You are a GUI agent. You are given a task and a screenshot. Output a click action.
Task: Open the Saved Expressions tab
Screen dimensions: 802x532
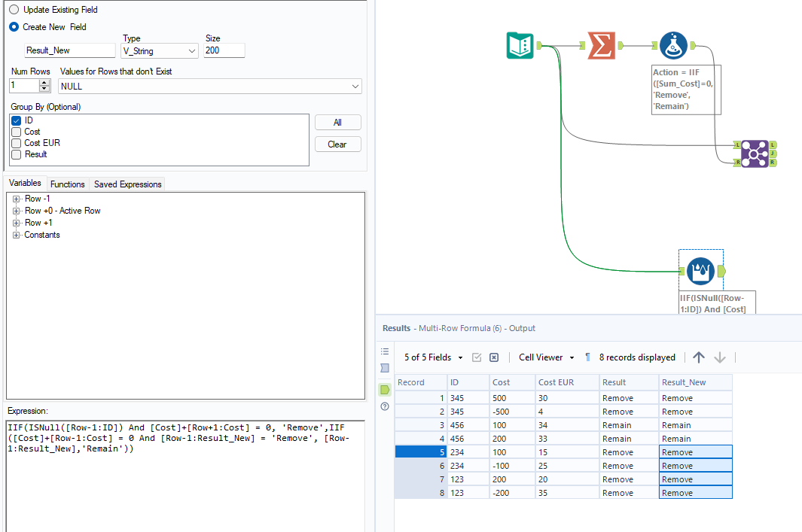[127, 184]
